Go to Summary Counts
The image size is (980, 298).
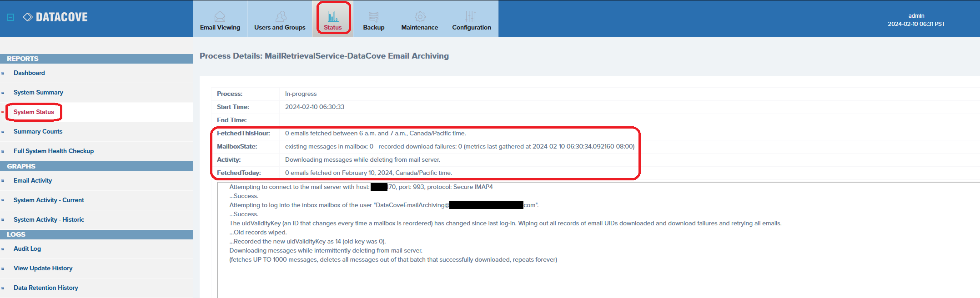[38, 131]
